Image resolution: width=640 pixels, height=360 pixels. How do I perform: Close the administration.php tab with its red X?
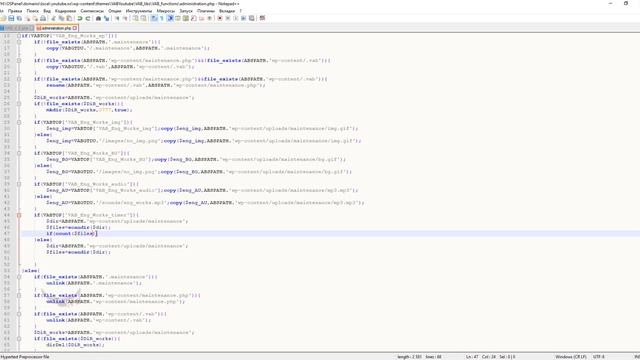75,28
